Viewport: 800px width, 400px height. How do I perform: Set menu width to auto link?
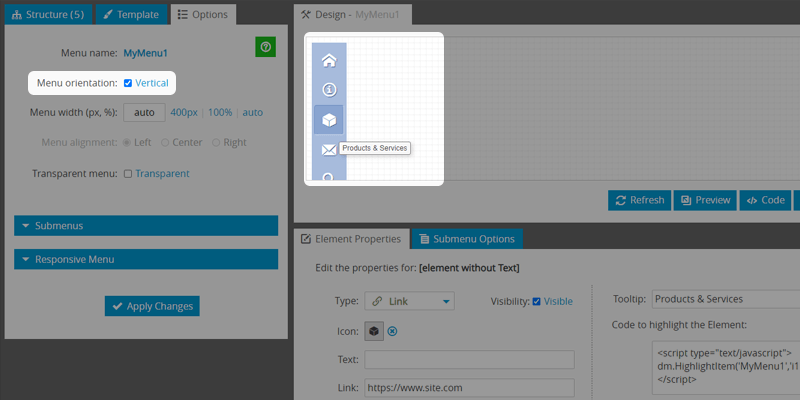click(x=253, y=112)
